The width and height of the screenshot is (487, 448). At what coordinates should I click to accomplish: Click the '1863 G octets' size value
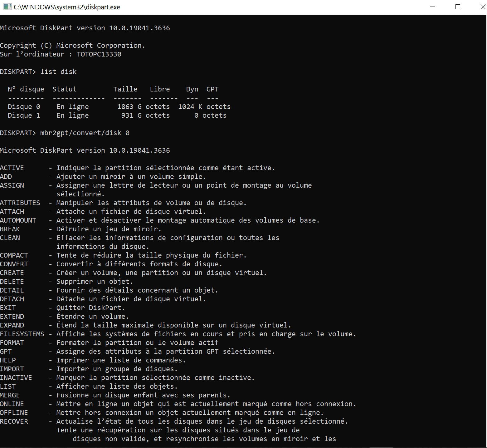point(143,107)
